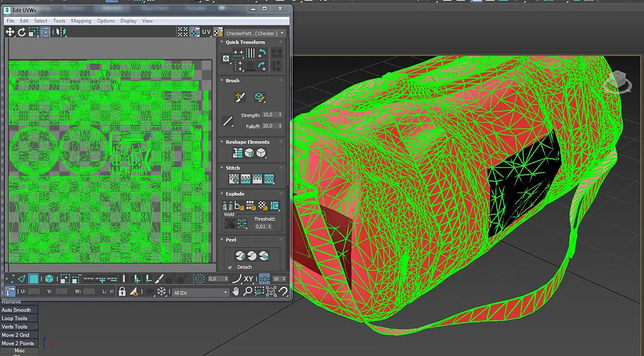Select Polygon sub-object mode

[x=34, y=279]
